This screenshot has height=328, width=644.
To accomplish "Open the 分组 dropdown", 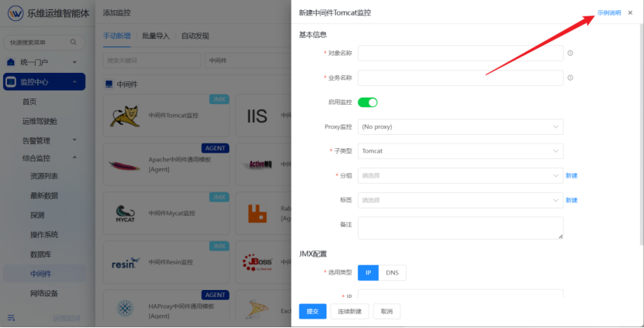I will pos(460,176).
